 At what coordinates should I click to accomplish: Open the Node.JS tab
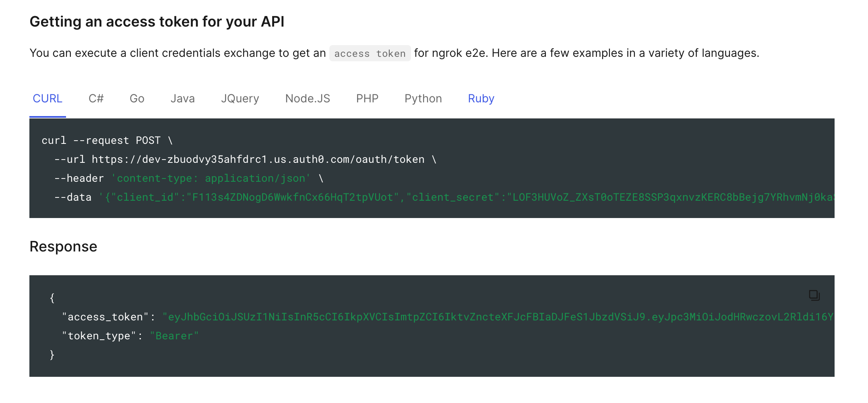[x=308, y=99]
